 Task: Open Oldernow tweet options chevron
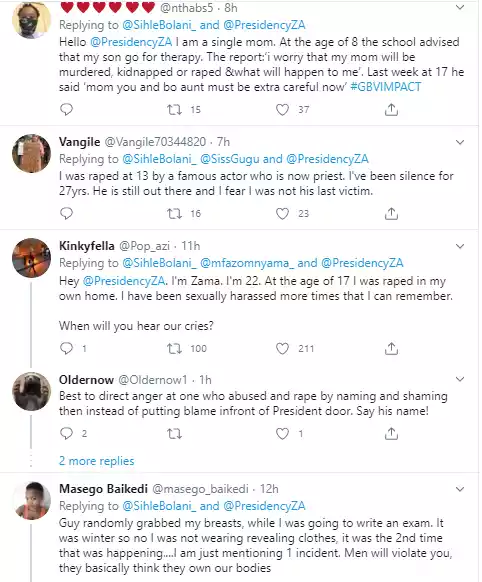tap(460, 379)
